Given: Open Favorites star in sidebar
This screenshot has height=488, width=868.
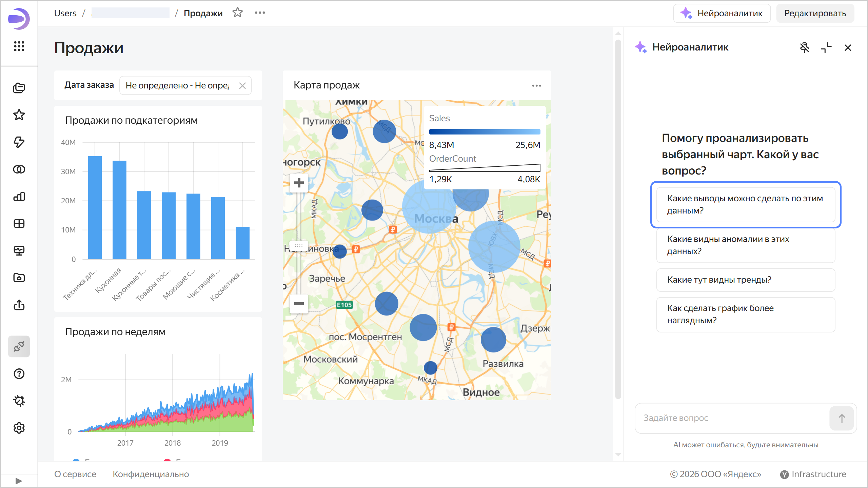Looking at the screenshot, I should (19, 115).
